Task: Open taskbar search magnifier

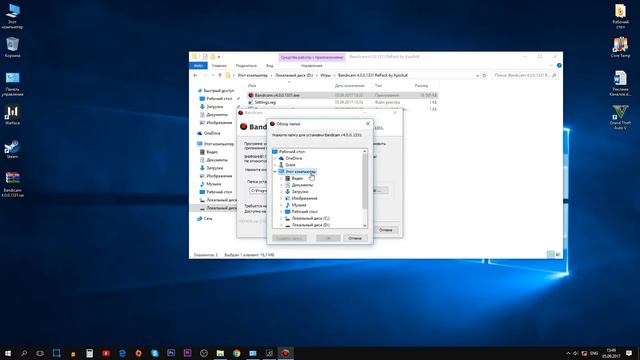Action: (24, 353)
